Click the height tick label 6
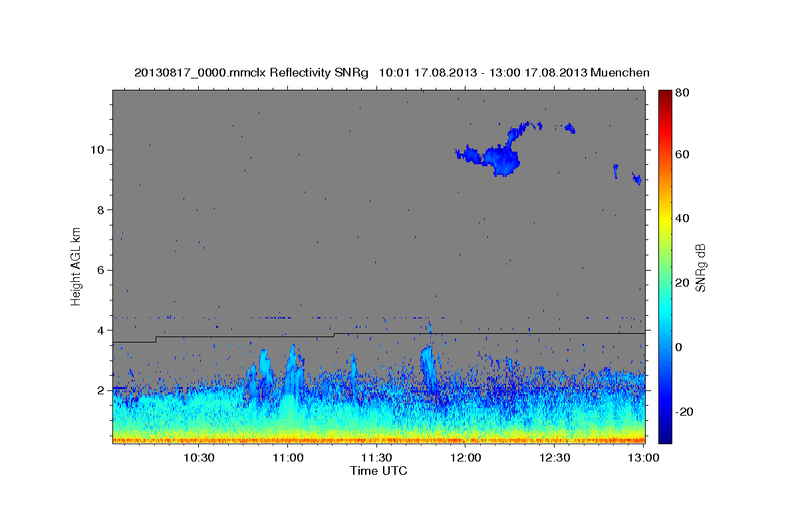798x532 pixels. 102,270
